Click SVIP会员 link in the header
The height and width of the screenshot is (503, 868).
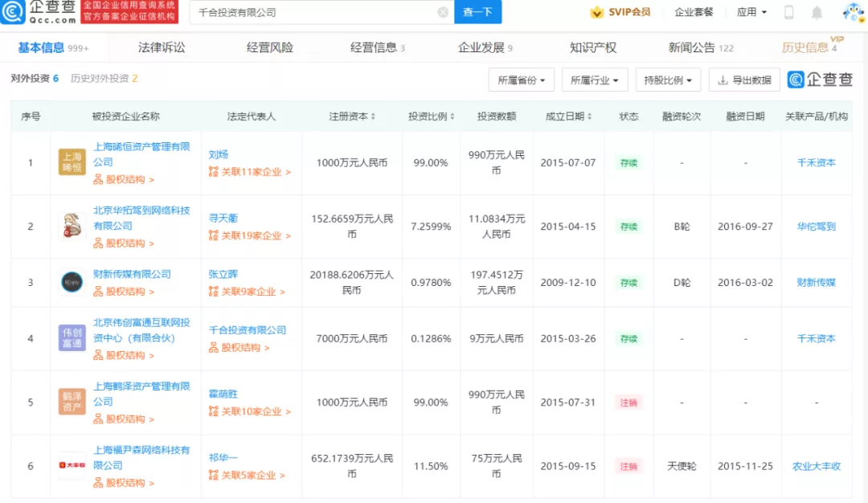pos(628,12)
